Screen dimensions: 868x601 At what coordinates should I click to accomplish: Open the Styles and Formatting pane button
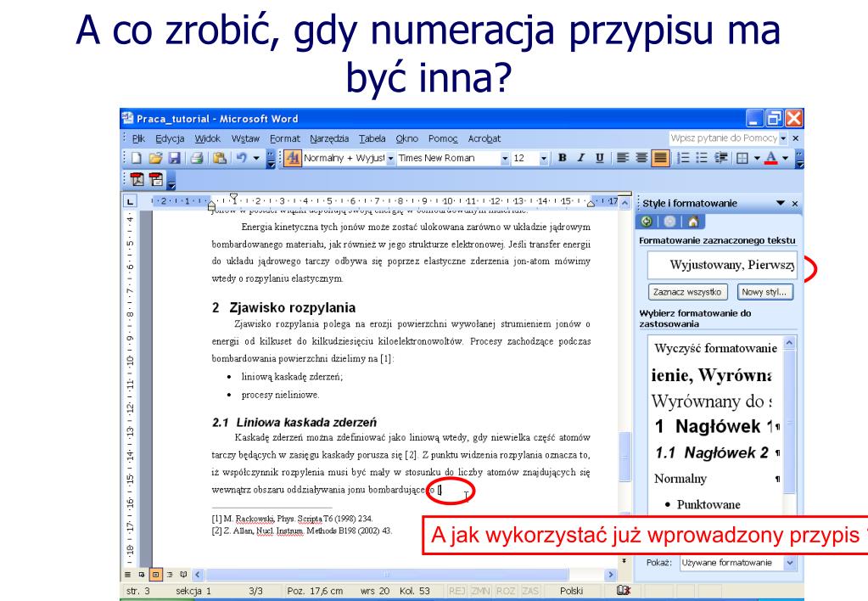(292, 159)
